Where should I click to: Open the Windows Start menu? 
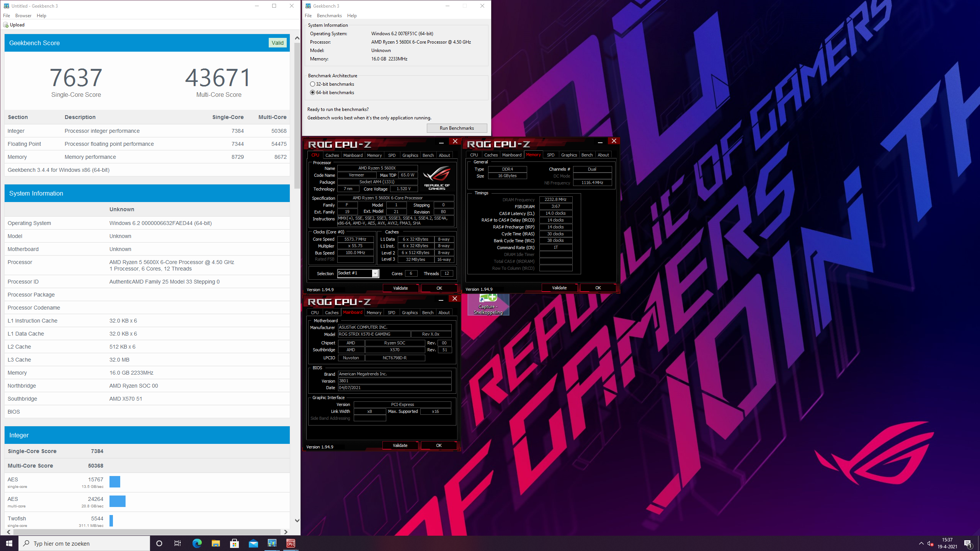point(9,543)
